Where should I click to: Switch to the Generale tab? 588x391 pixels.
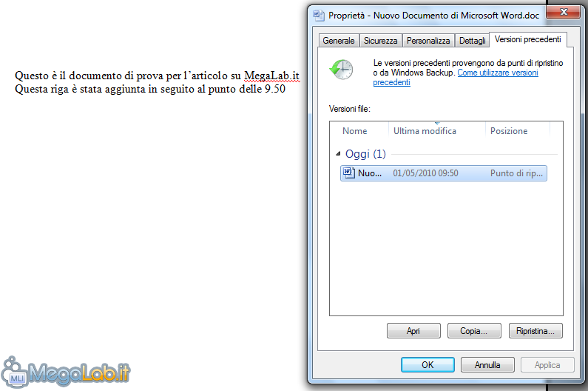338,41
